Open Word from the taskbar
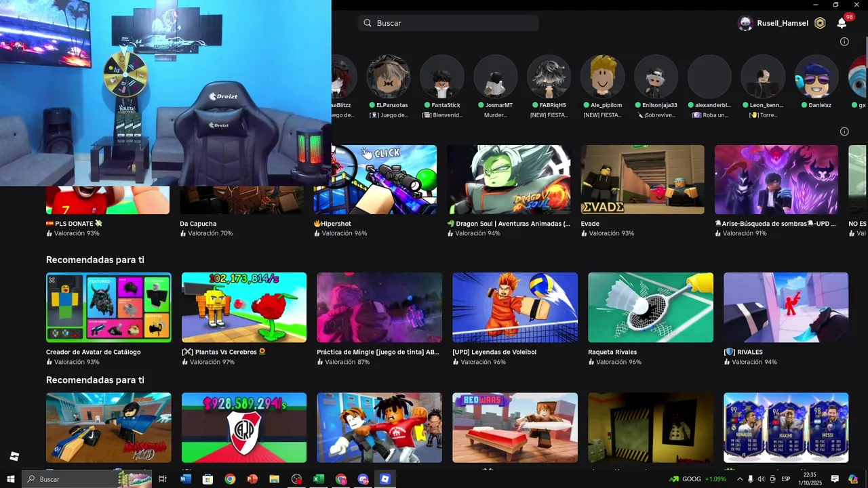 [186, 479]
